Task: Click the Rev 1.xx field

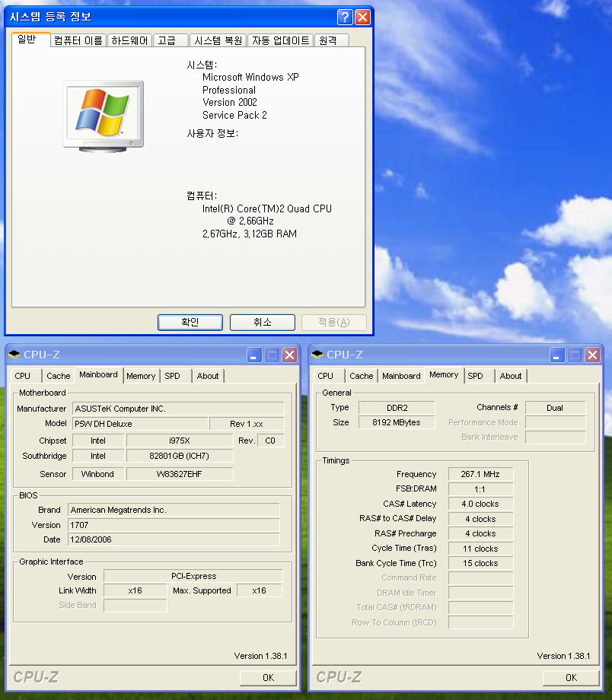Action: pyautogui.click(x=247, y=424)
